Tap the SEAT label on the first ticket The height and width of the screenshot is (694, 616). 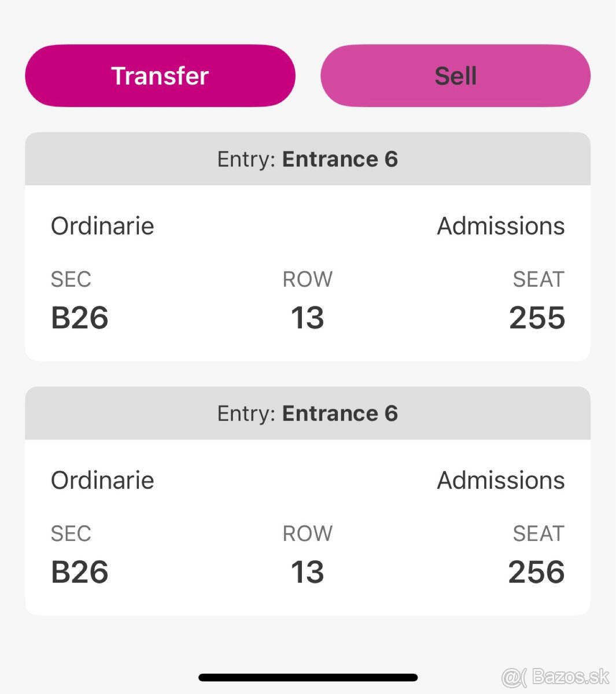538,279
